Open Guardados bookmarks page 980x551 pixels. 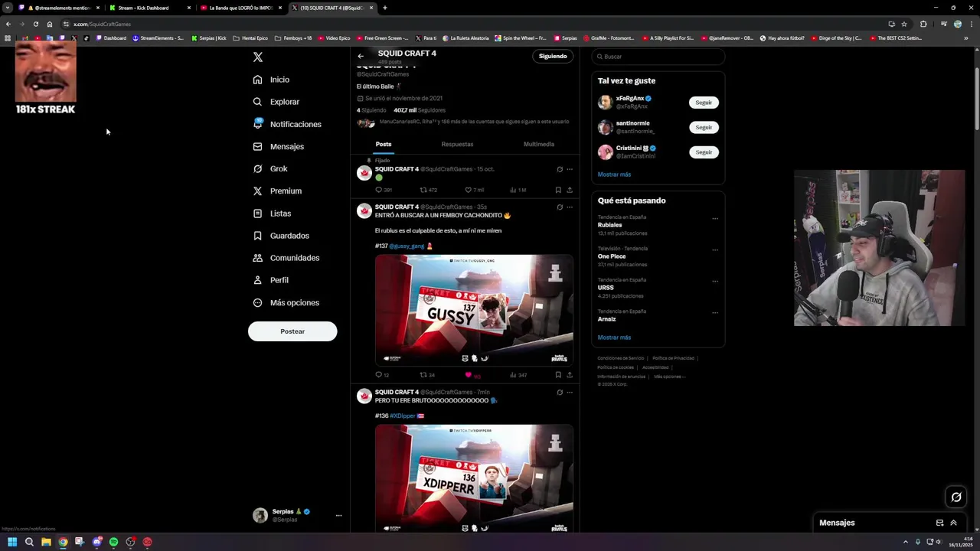coord(281,236)
